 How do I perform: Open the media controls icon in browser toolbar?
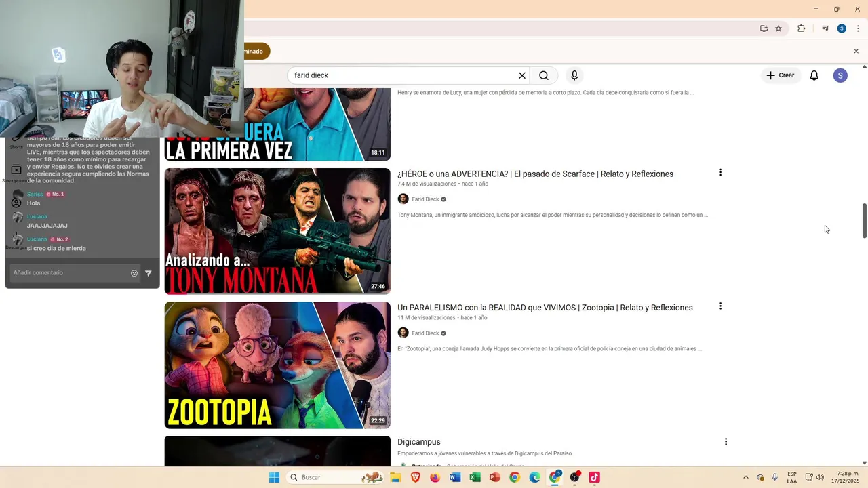coord(825,28)
